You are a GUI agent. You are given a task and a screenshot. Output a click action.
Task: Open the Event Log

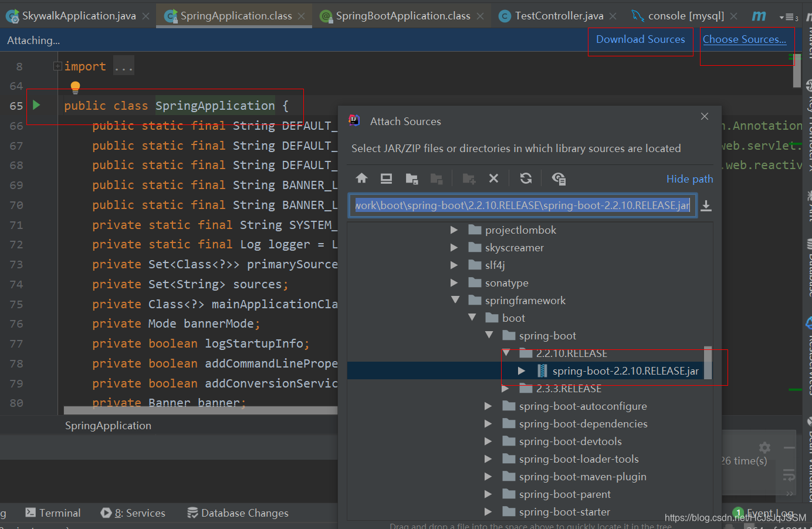point(764,513)
